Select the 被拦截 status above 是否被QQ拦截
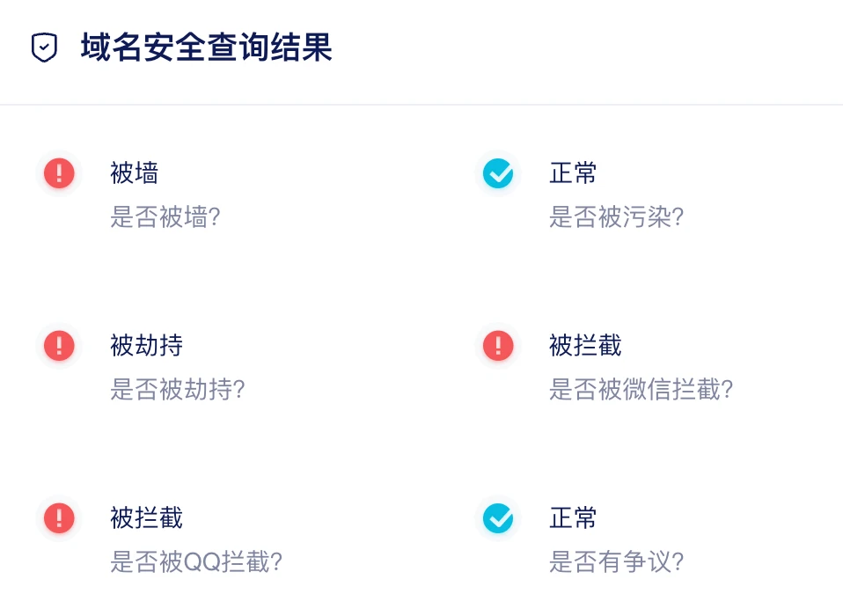 point(146,517)
